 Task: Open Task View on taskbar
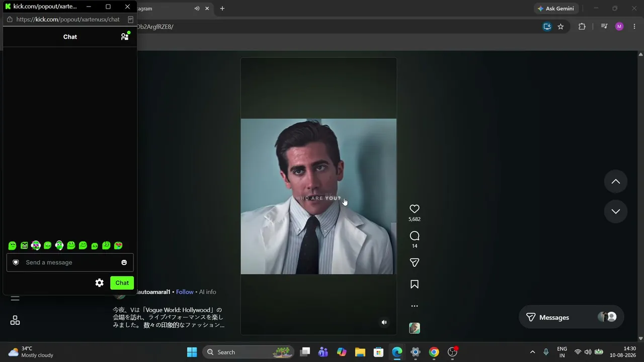(x=305, y=352)
